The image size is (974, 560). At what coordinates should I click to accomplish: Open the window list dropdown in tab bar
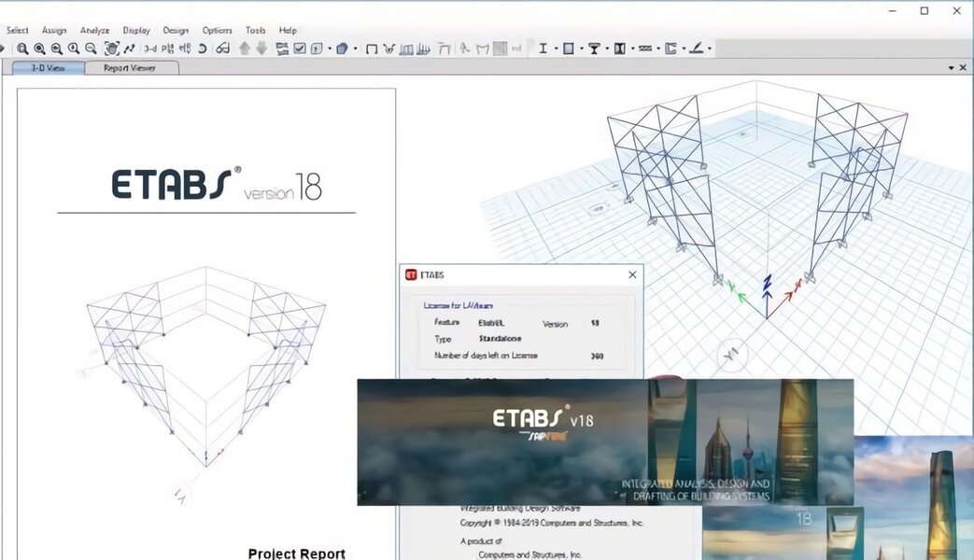[x=951, y=68]
